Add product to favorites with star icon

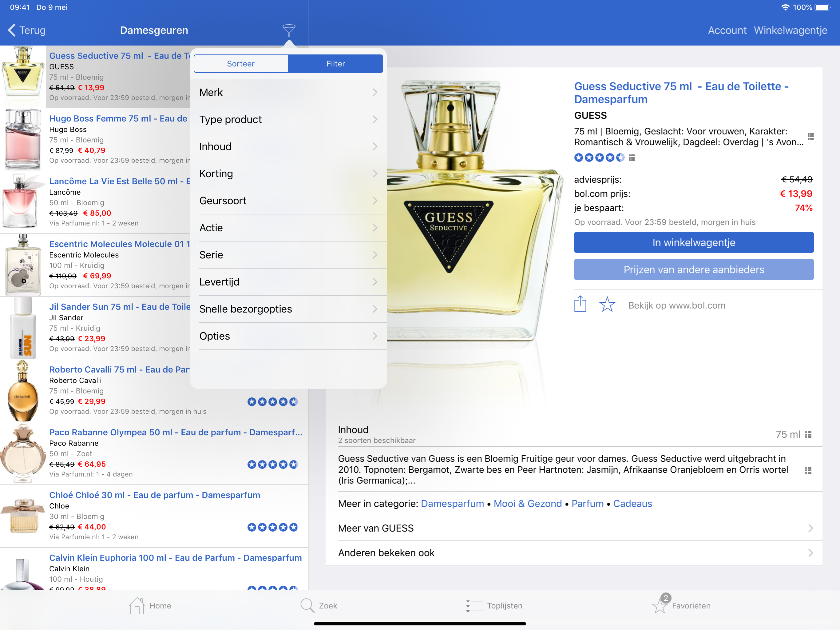coord(607,304)
